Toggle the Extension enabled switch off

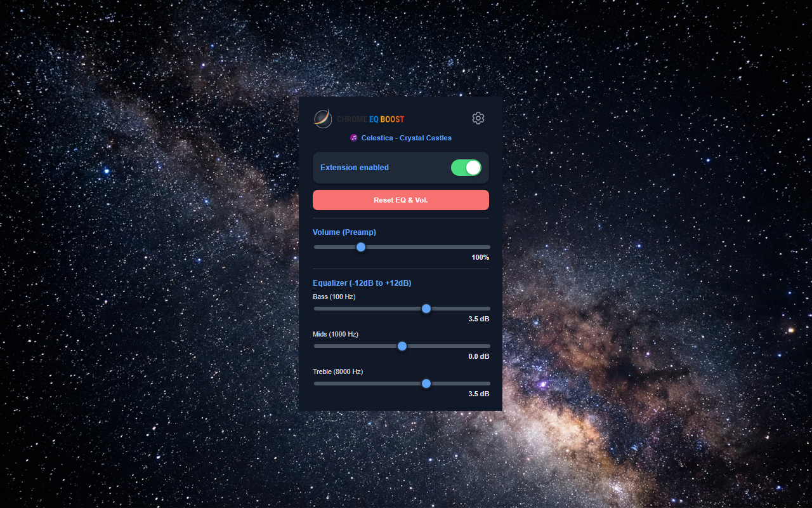(466, 168)
